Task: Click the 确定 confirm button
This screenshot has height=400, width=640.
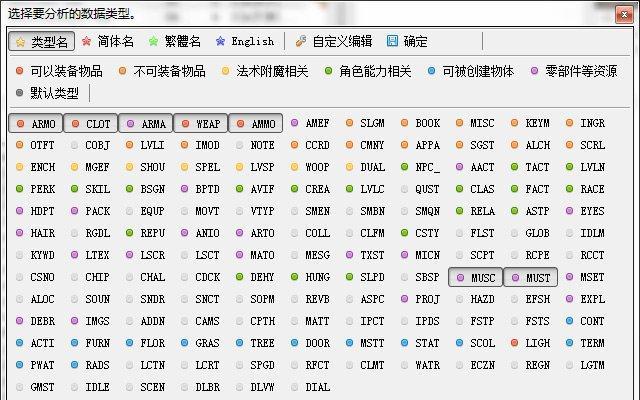Action: [407, 42]
